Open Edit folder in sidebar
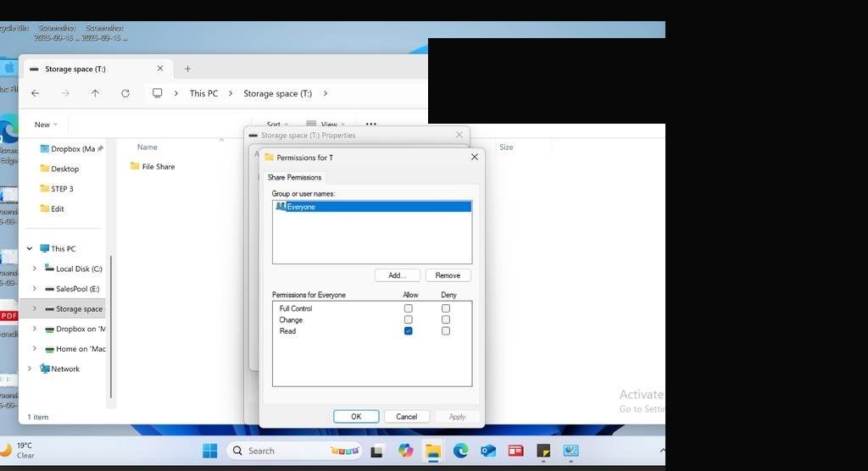This screenshot has height=471, width=868. tap(52, 208)
